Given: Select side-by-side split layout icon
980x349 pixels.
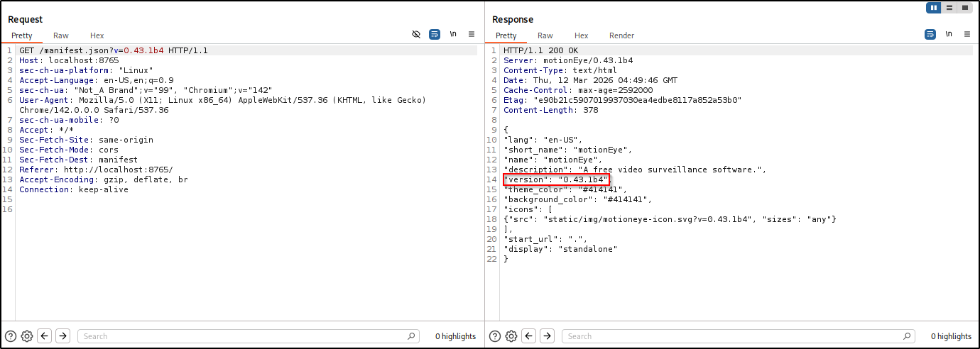Looking at the screenshot, I should click(x=934, y=8).
